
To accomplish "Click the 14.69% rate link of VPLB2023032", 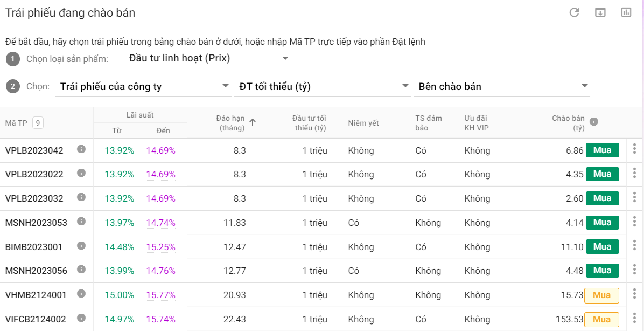I will pyautogui.click(x=160, y=198).
